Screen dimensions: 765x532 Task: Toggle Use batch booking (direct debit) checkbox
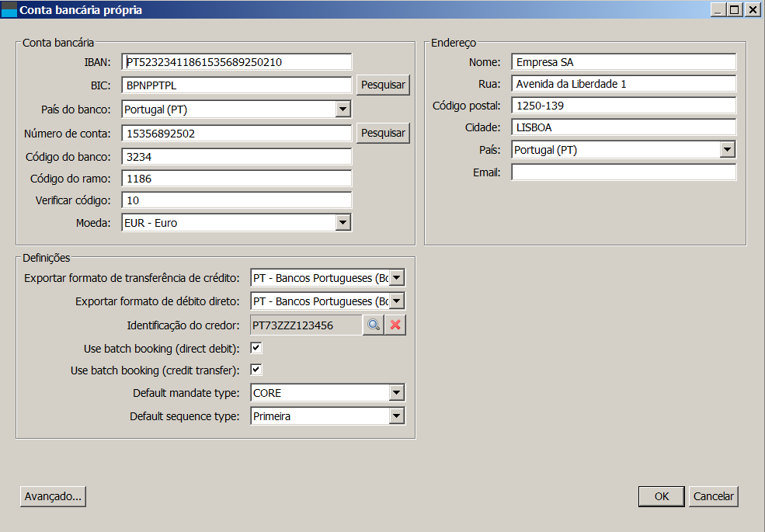pos(256,348)
